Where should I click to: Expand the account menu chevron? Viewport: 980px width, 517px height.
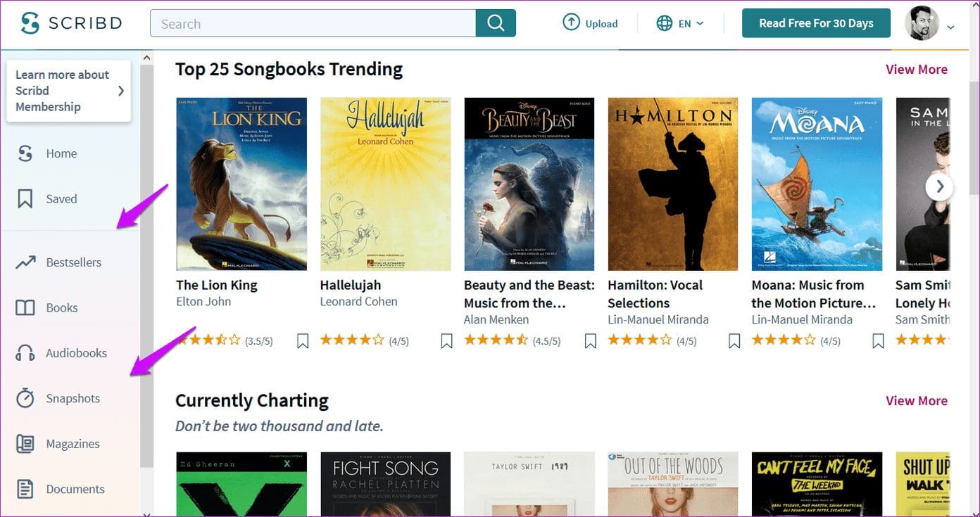[x=950, y=27]
